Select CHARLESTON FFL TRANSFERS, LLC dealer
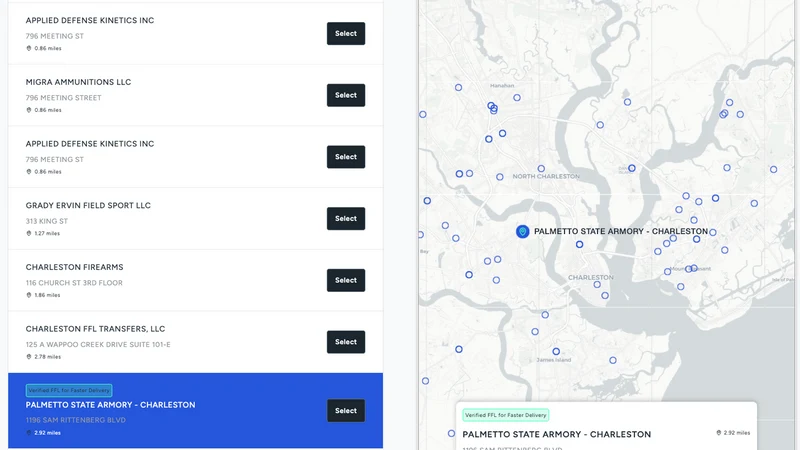Viewport: 800px width, 450px height. (345, 342)
